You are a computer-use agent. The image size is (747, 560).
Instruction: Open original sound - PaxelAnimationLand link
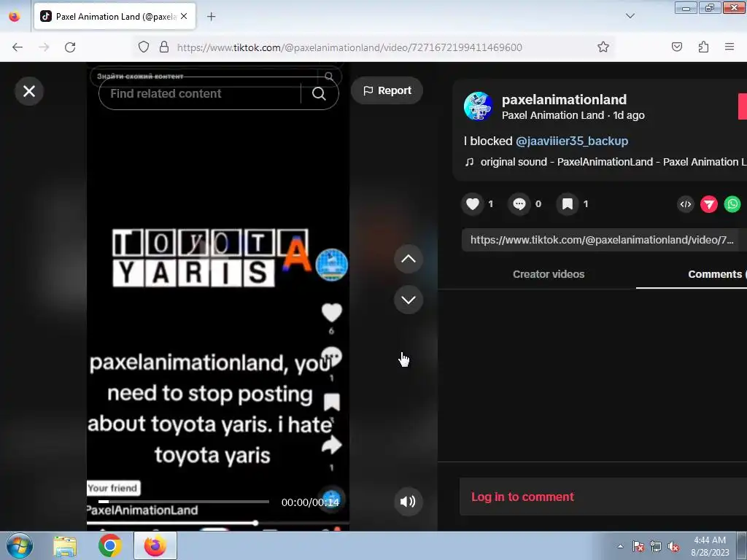[613, 162]
